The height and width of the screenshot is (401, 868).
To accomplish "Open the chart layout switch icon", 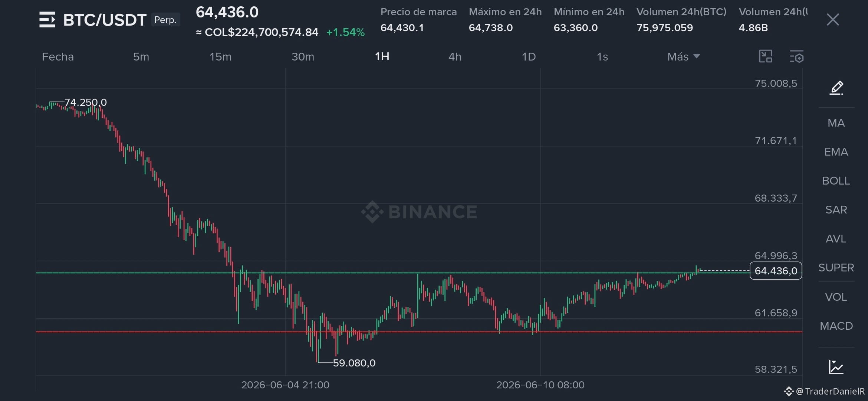I will click(x=765, y=56).
